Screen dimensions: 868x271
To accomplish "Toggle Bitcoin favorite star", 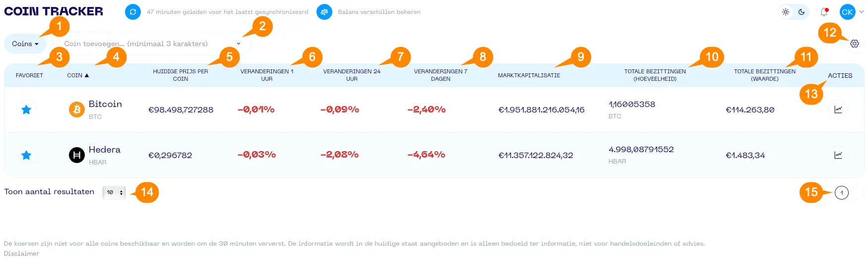I will tap(26, 109).
